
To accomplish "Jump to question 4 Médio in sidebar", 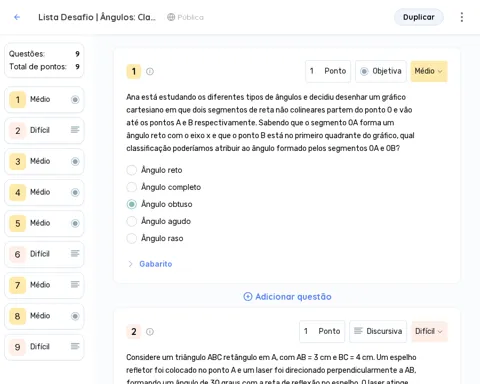I will pos(44,192).
